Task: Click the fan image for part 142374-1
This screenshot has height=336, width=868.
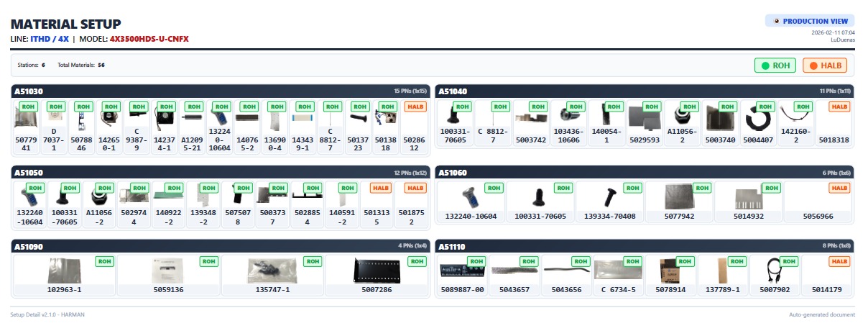Action: [165, 115]
